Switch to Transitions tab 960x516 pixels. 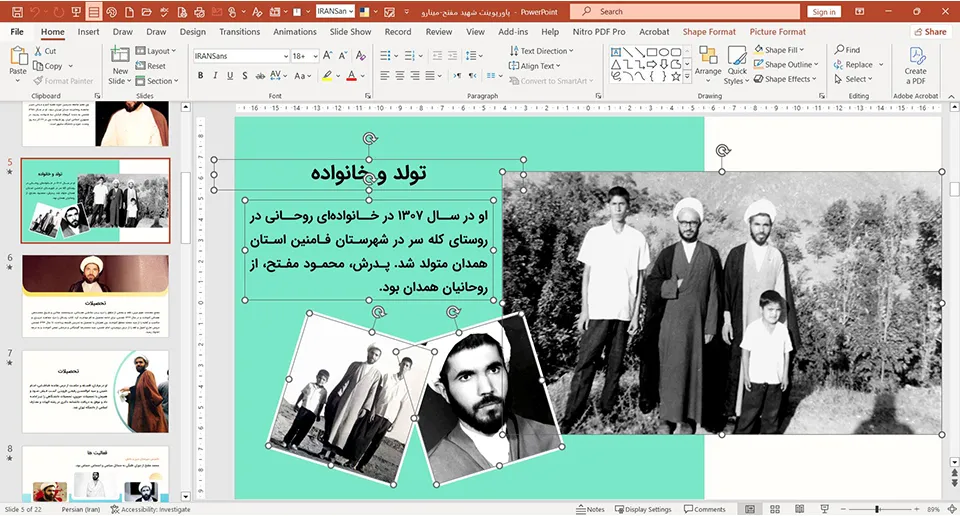coord(239,32)
